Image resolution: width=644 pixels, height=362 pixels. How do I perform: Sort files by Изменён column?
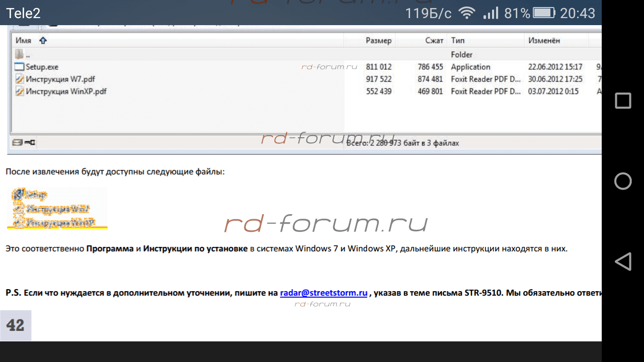[544, 41]
